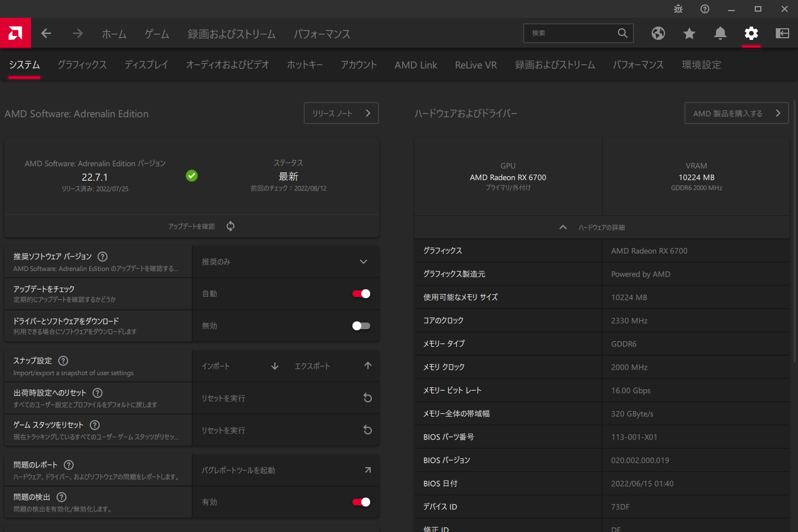
Task: Click help icon beside 出荷時設定へのリセット
Action: pyautogui.click(x=98, y=393)
